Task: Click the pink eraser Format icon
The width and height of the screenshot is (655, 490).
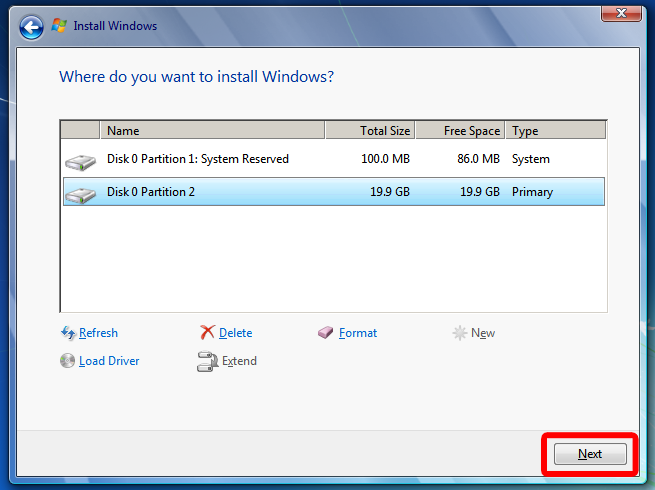Action: [325, 333]
